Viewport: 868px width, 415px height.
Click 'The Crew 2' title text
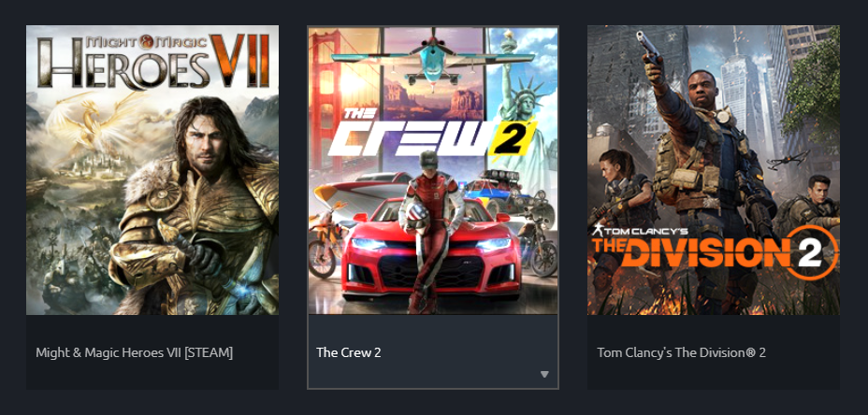click(x=349, y=352)
